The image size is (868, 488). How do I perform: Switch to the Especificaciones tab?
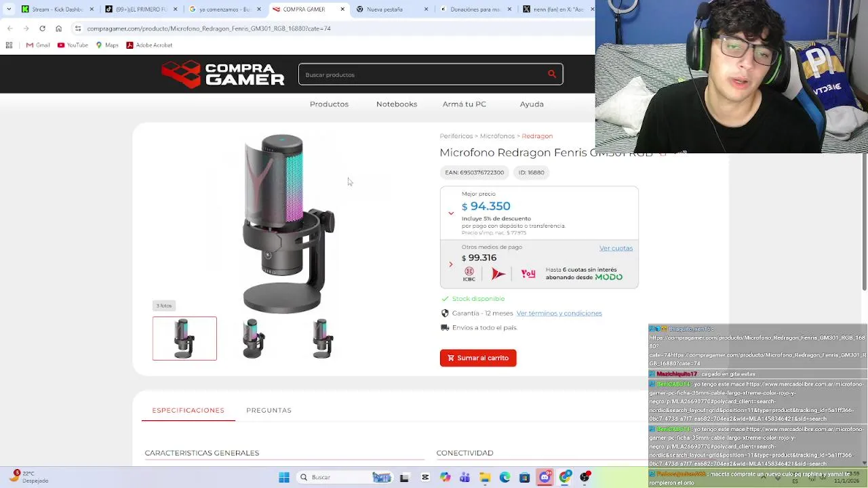pos(188,410)
